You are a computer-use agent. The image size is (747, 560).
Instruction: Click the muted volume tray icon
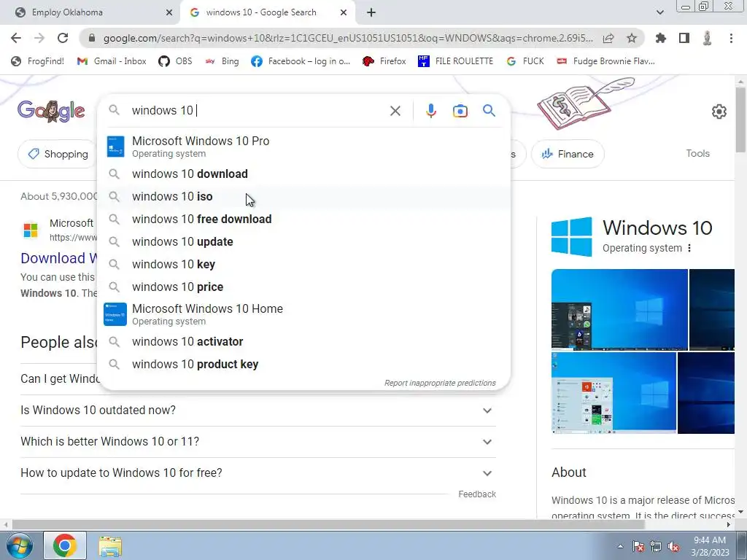tap(673, 547)
